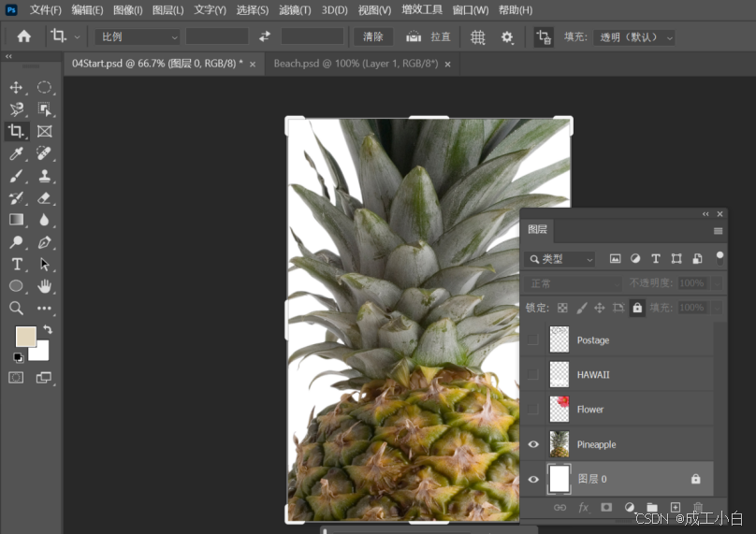
Task: Select the Hand tool
Action: (x=44, y=286)
